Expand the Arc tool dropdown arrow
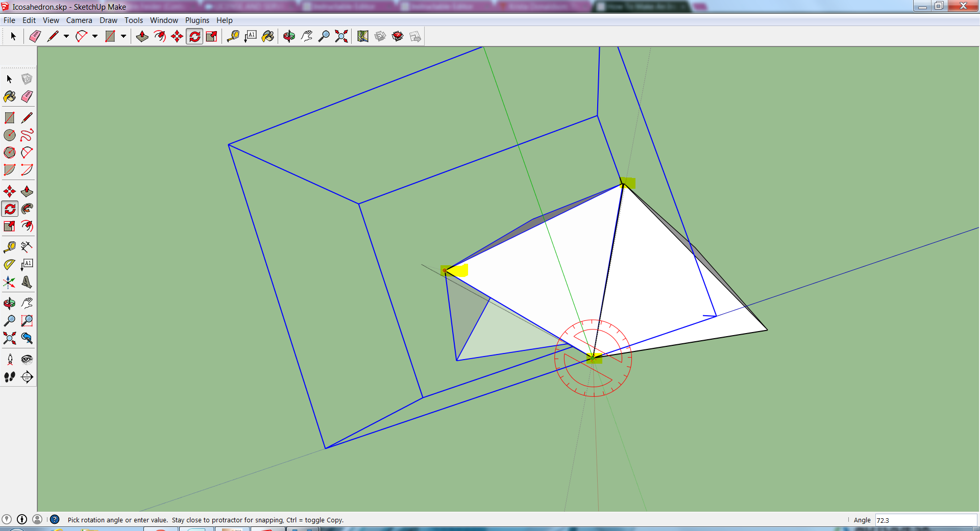This screenshot has height=531, width=980. pos(95,36)
